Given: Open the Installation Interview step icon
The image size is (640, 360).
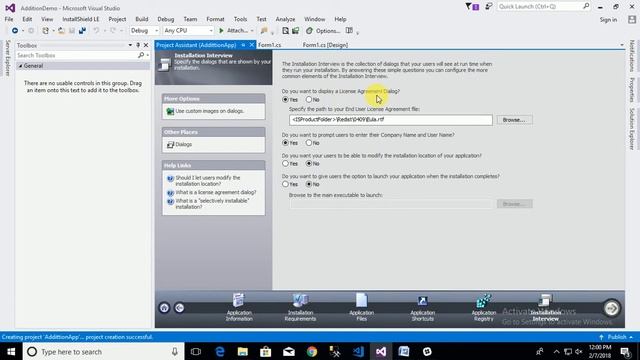Looking at the screenshot, I should coord(545,301).
